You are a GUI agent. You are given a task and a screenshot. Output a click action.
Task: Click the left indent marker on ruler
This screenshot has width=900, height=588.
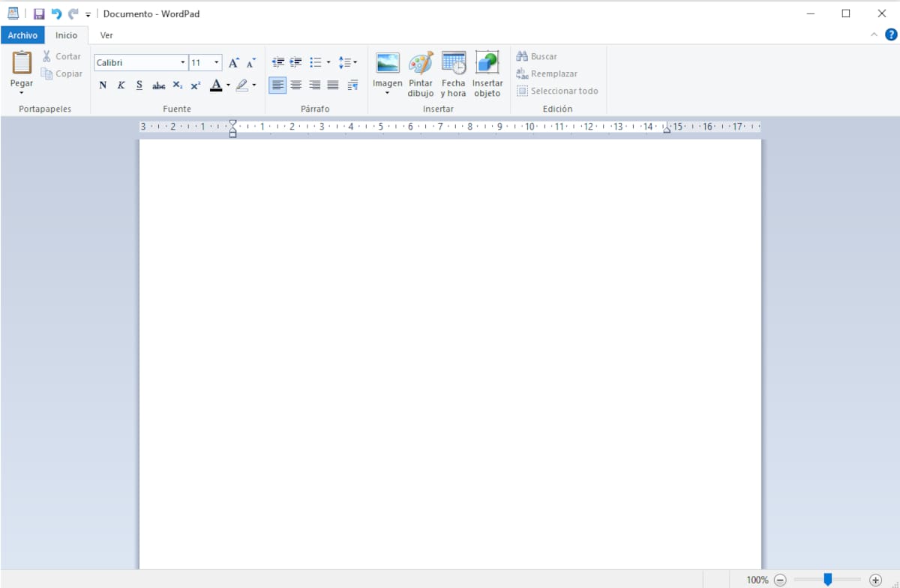232,134
